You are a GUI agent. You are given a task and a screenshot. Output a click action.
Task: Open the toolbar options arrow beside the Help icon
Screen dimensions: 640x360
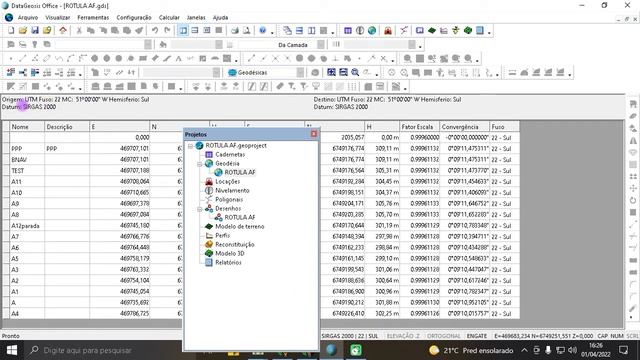[x=272, y=32]
